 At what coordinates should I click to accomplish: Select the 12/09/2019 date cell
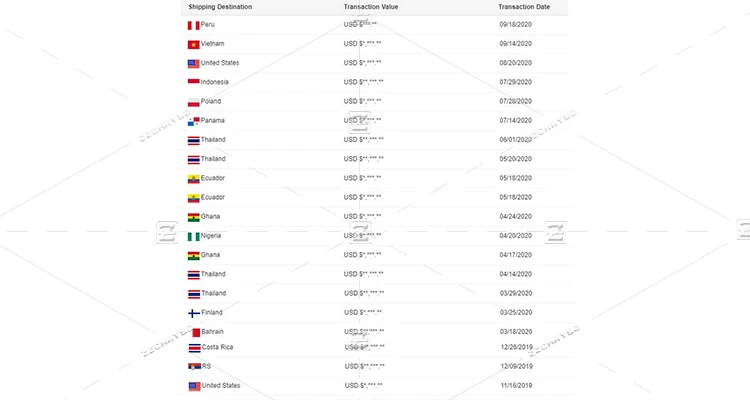click(x=517, y=367)
